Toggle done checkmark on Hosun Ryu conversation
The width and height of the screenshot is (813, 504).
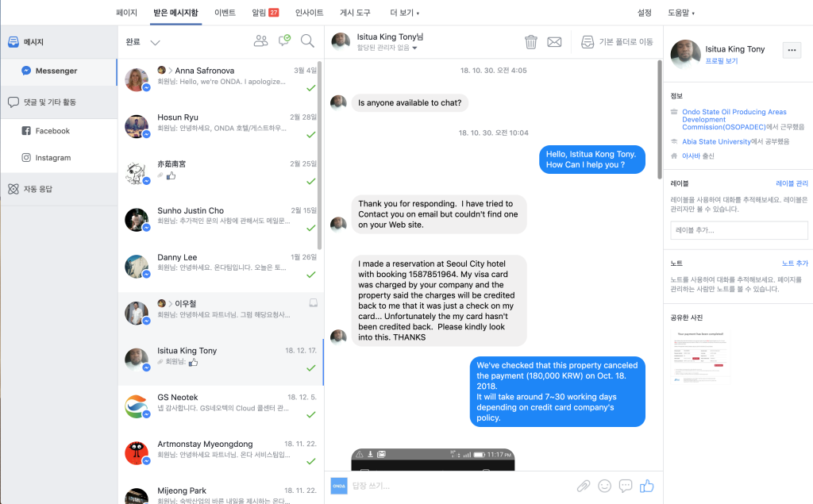pyautogui.click(x=311, y=135)
